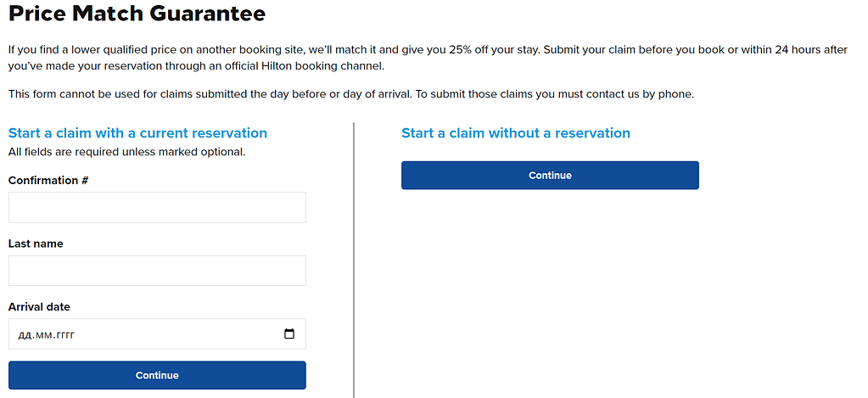Continue to start a claim without a reservation
Image resolution: width=868 pixels, height=398 pixels.
(x=551, y=176)
